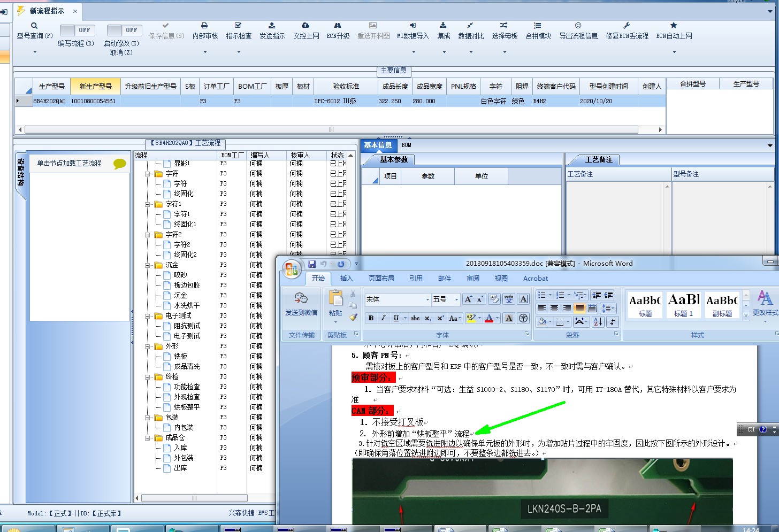Click the 导出流程信息 smiley icon
This screenshot has width=779, height=532.
coord(578,25)
